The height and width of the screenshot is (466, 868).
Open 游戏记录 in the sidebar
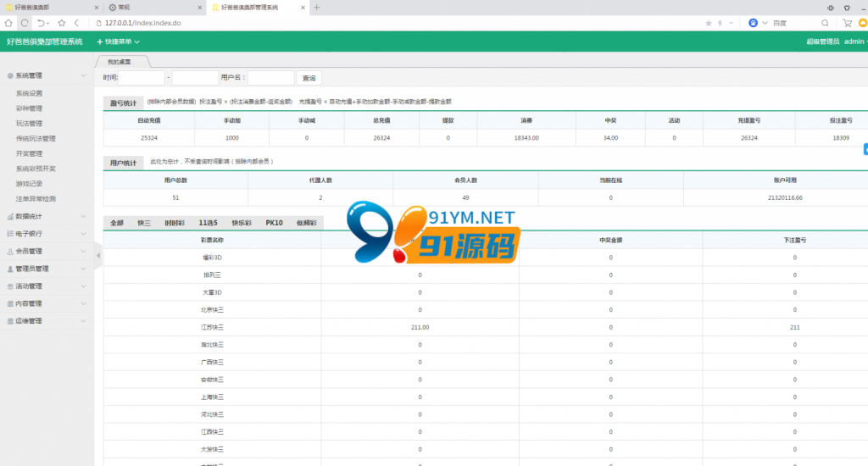click(x=30, y=184)
